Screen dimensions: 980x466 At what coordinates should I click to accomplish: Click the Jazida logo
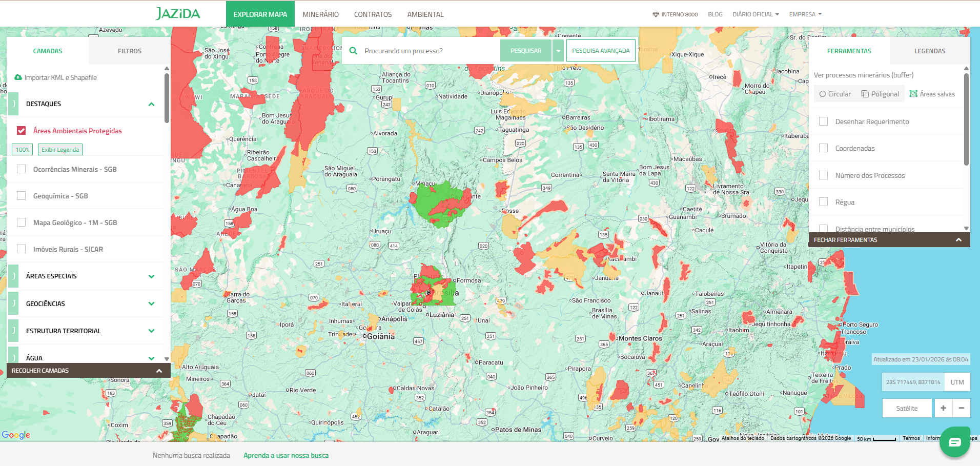[x=178, y=14]
